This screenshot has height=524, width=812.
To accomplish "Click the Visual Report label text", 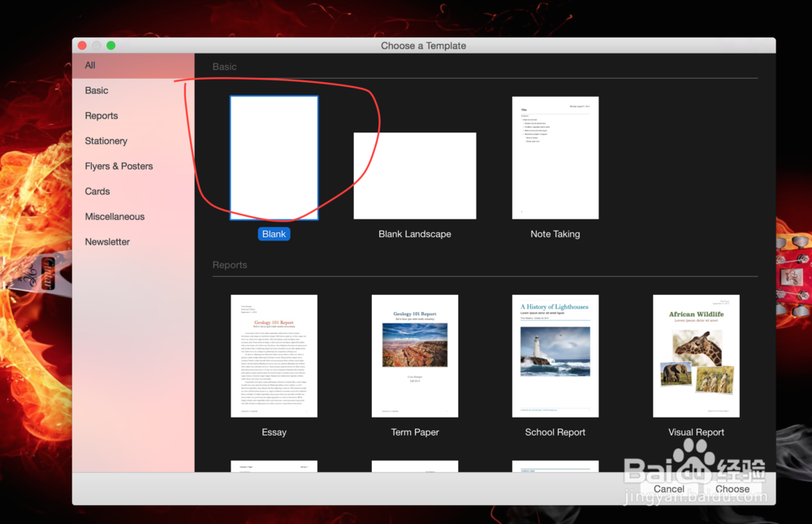I will coord(696,432).
